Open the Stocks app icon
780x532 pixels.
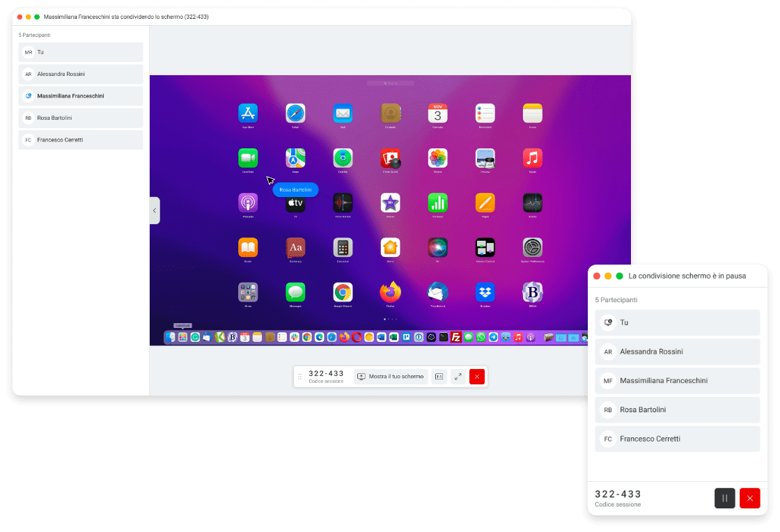coord(532,203)
